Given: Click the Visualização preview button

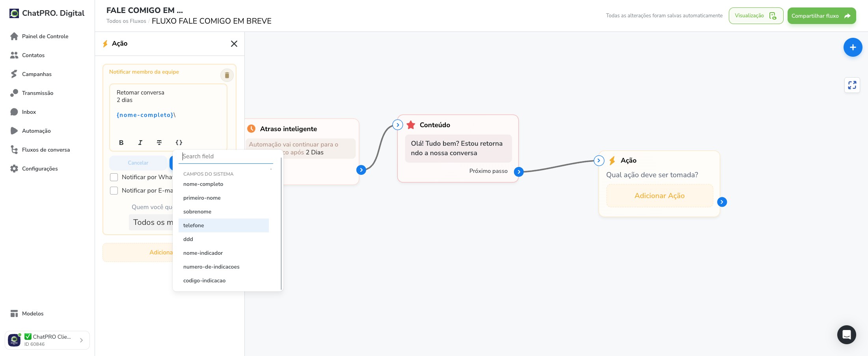Looking at the screenshot, I should click(x=756, y=16).
